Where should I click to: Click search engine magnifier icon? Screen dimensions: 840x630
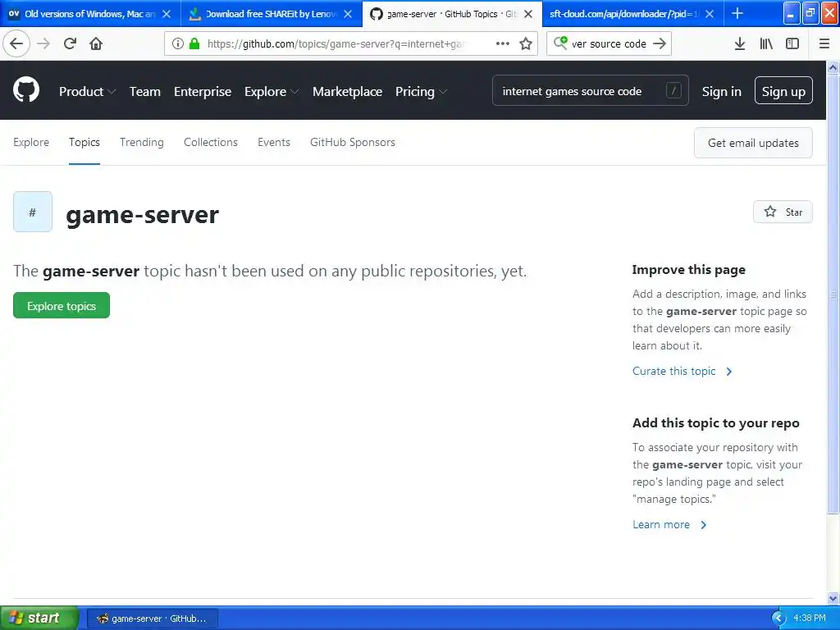[560, 43]
